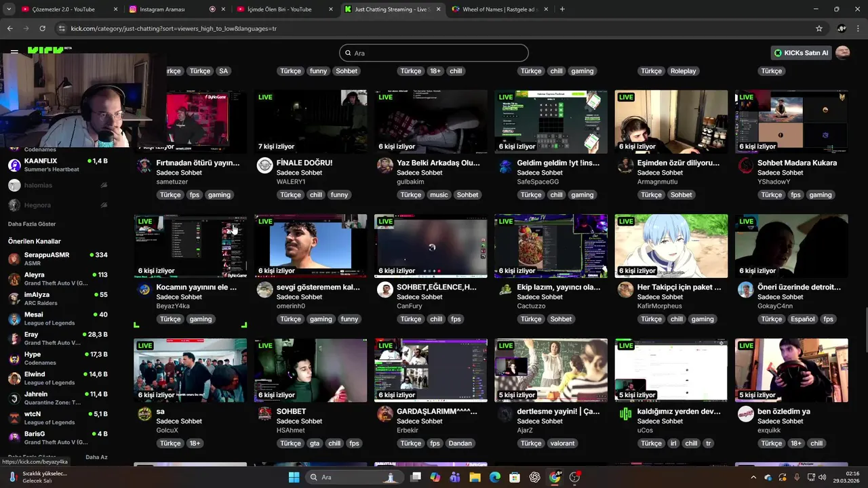Image resolution: width=868 pixels, height=488 pixels.
Task: Select the Dandan tag under Erbekir stream
Action: [x=460, y=443]
